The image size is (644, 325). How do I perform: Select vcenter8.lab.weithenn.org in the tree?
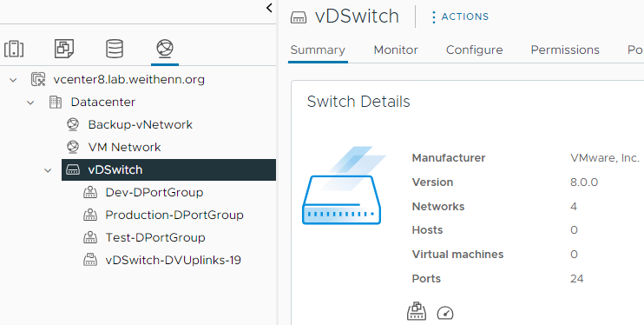(x=129, y=79)
